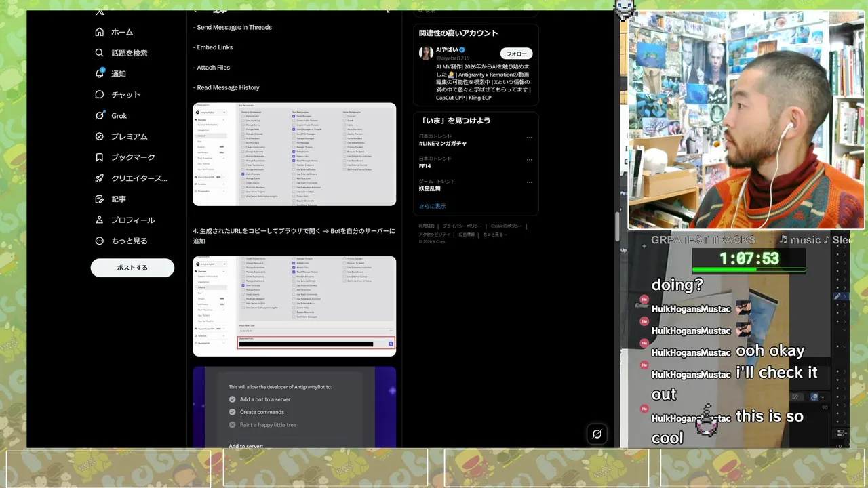Screen dimensions: 868x488
Task: Open the FF14 trend
Action: pyautogui.click(x=425, y=166)
